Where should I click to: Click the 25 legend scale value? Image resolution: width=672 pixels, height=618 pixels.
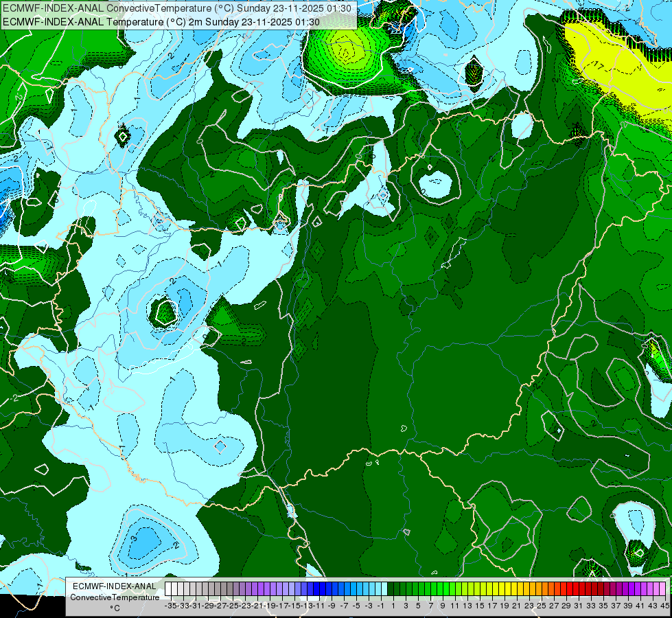click(542, 606)
